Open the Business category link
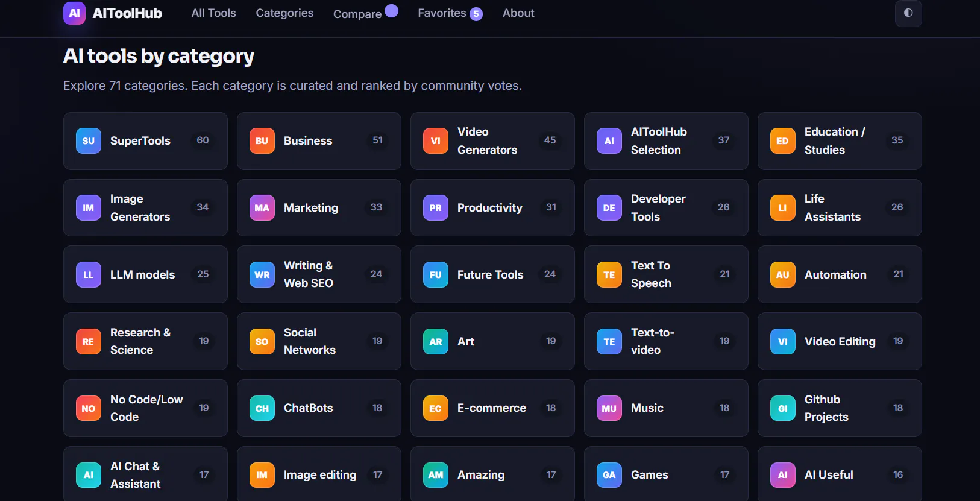Viewport: 980px width, 501px height. tap(319, 141)
